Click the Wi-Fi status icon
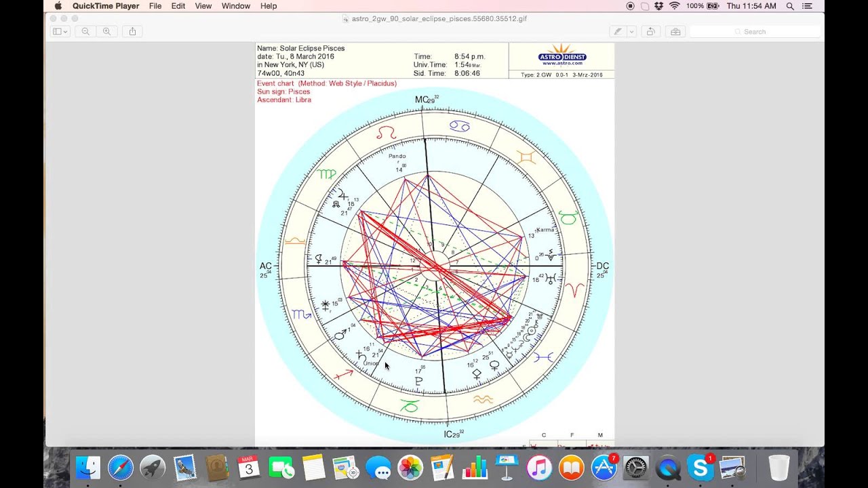Image resolution: width=868 pixels, height=488 pixels. 675,6
